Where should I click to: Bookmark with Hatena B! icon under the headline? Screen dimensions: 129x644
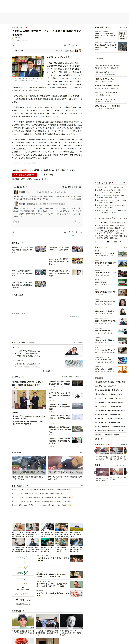click(x=77, y=45)
